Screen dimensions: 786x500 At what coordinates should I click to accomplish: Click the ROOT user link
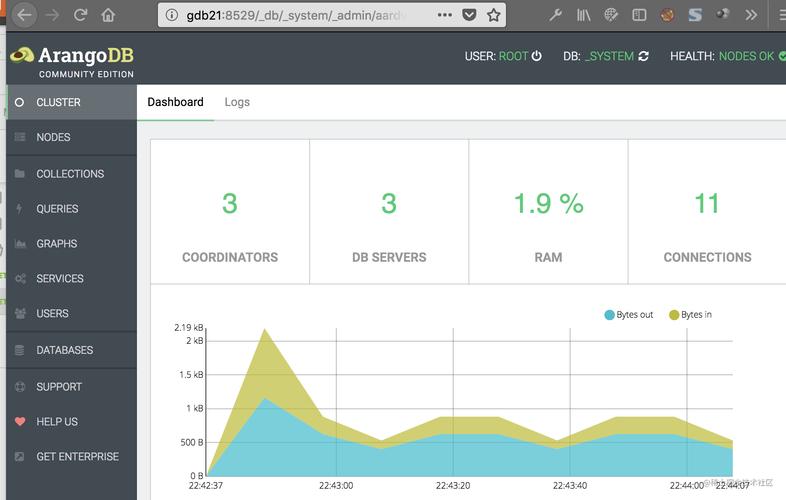[513, 56]
